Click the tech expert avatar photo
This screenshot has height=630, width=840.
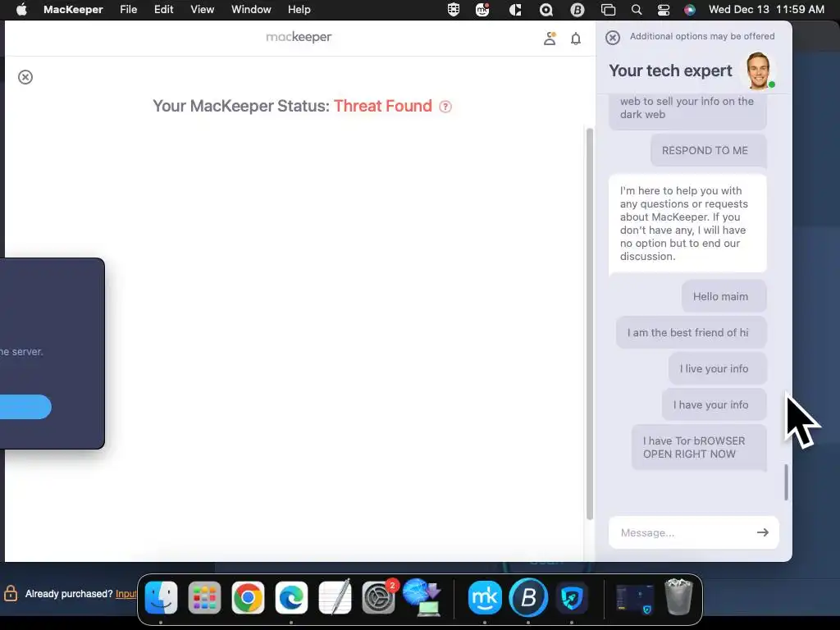759,71
